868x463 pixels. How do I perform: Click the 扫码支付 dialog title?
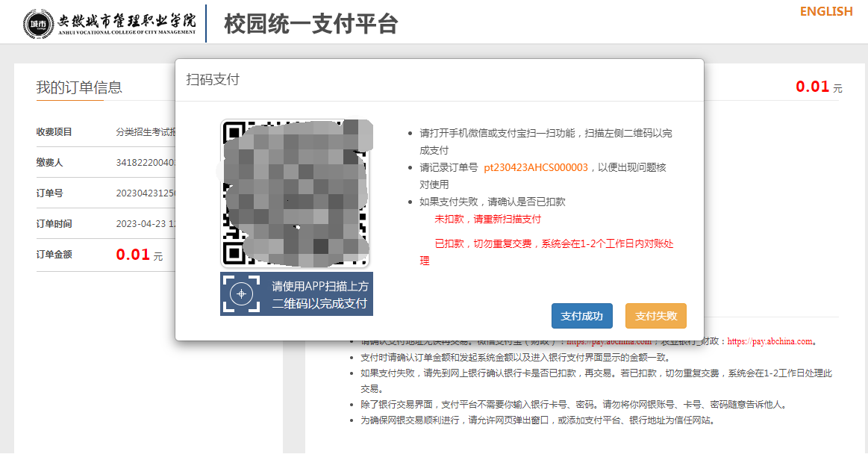(213, 79)
